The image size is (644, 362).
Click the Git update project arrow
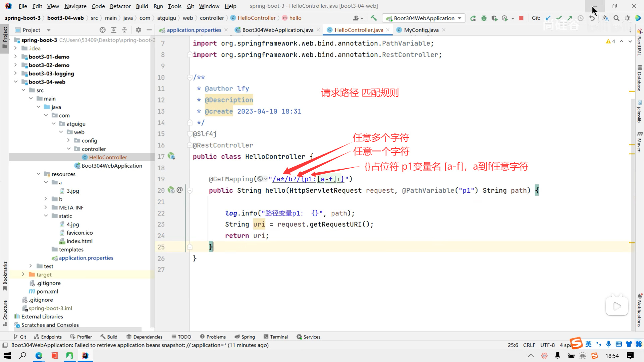[x=548, y=18]
